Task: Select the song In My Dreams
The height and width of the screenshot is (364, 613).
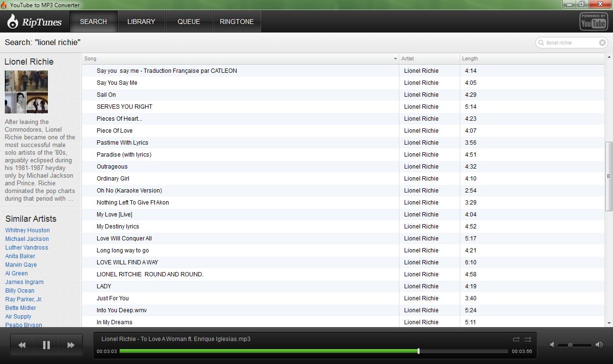Action: (114, 322)
